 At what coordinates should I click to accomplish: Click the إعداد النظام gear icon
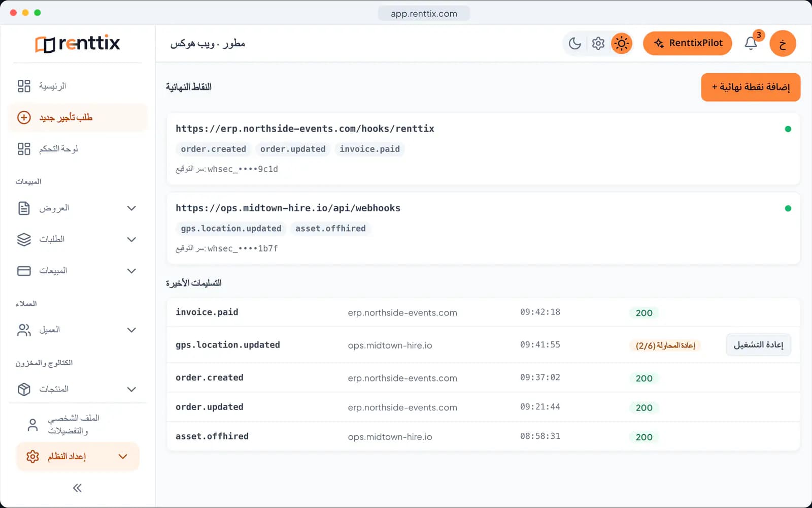[x=32, y=457]
